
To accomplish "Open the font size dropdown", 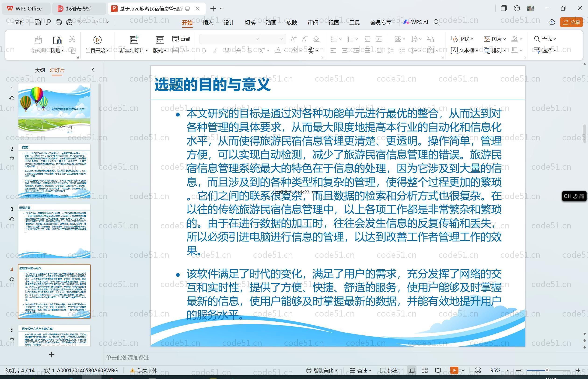I will pyautogui.click(x=281, y=39).
